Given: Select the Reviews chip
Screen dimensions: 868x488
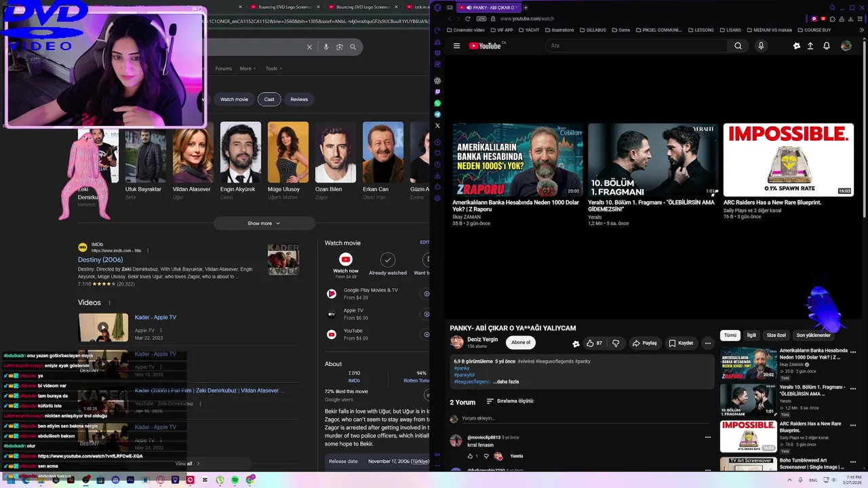Looking at the screenshot, I should [x=299, y=99].
